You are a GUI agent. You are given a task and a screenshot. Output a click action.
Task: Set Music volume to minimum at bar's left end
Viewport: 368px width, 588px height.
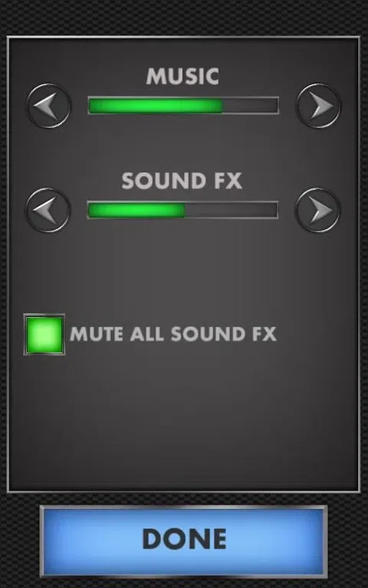coord(90,106)
